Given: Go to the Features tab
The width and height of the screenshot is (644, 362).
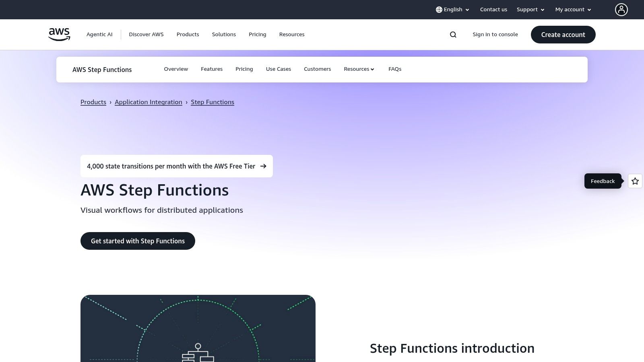Looking at the screenshot, I should click(x=212, y=69).
